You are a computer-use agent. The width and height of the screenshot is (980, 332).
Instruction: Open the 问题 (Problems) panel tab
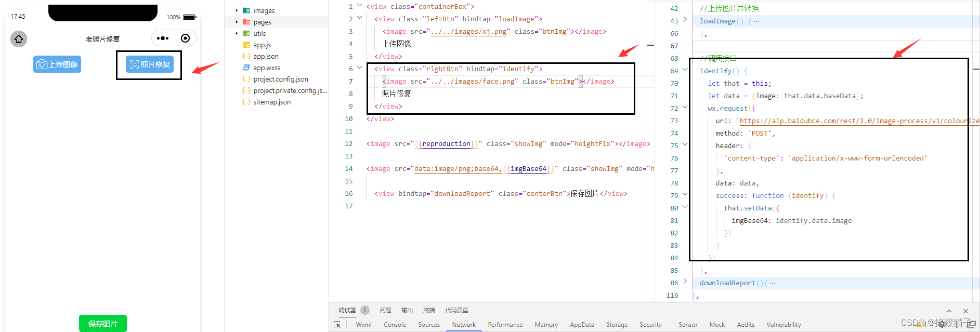tap(385, 310)
